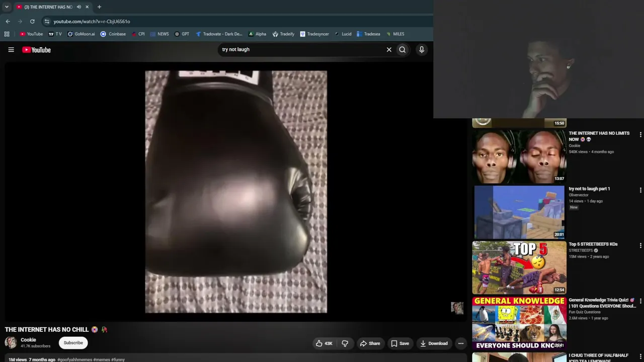This screenshot has width=644, height=362.
Task: Open the YouTube guide hamburger menu
Action: click(x=11, y=50)
